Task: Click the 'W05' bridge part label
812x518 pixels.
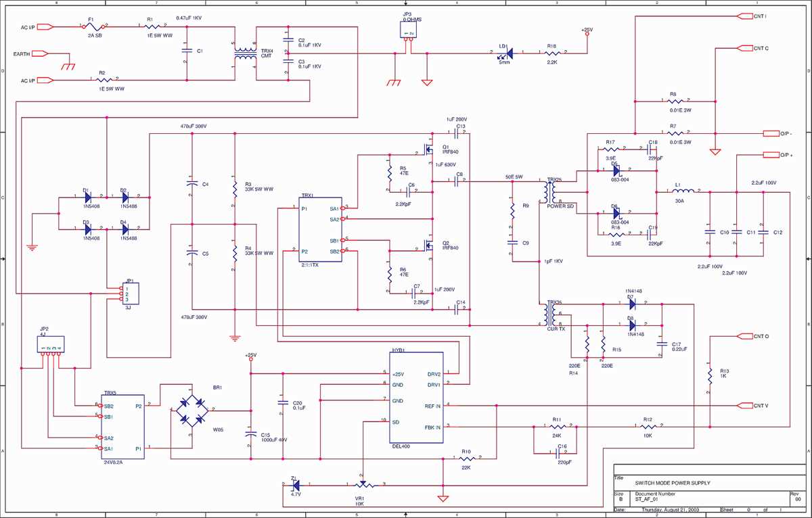Action: (x=218, y=428)
